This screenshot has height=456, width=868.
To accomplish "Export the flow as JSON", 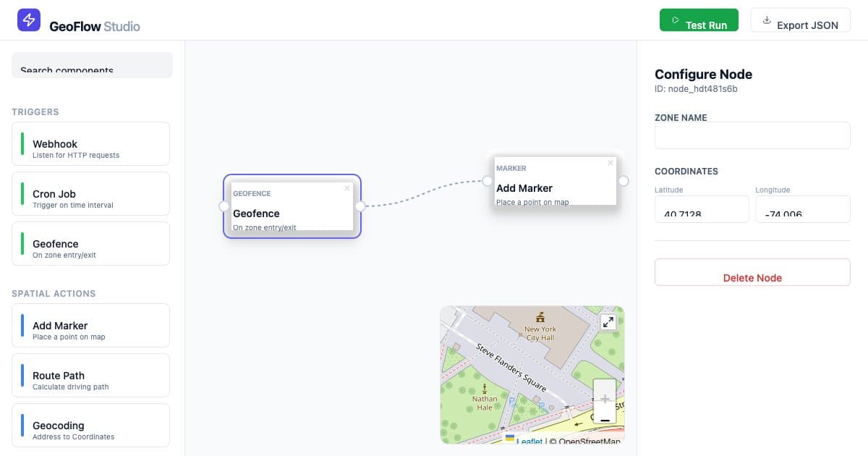I will click(800, 20).
